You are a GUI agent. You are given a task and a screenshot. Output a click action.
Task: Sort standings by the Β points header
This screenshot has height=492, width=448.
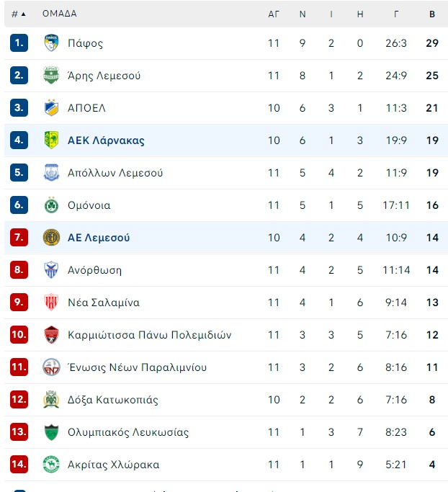click(x=432, y=14)
